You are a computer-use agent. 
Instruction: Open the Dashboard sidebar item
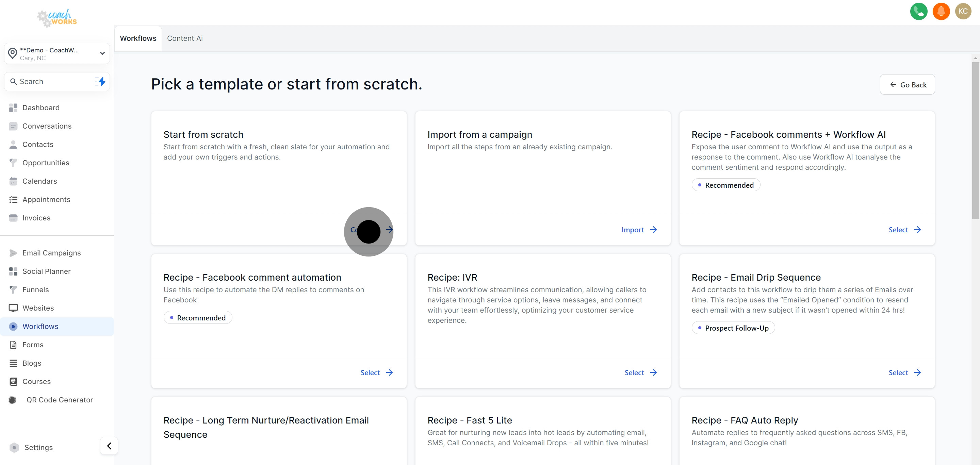tap(41, 107)
